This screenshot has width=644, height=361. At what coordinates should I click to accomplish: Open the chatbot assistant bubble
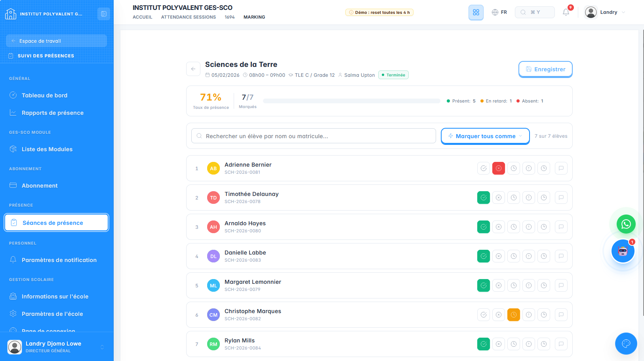pos(623,251)
